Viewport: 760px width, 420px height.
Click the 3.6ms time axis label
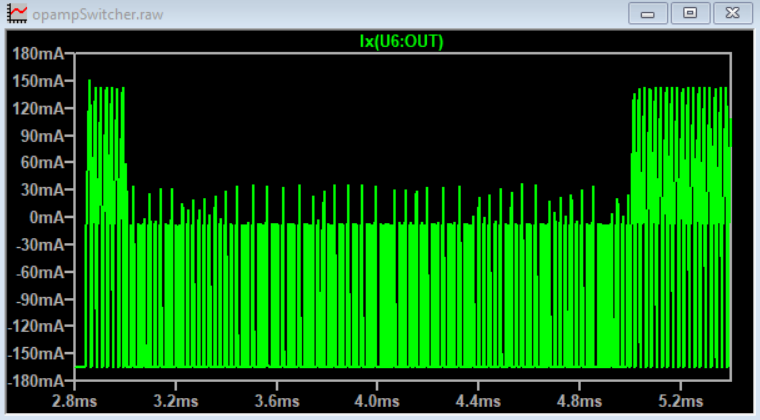coord(277,401)
